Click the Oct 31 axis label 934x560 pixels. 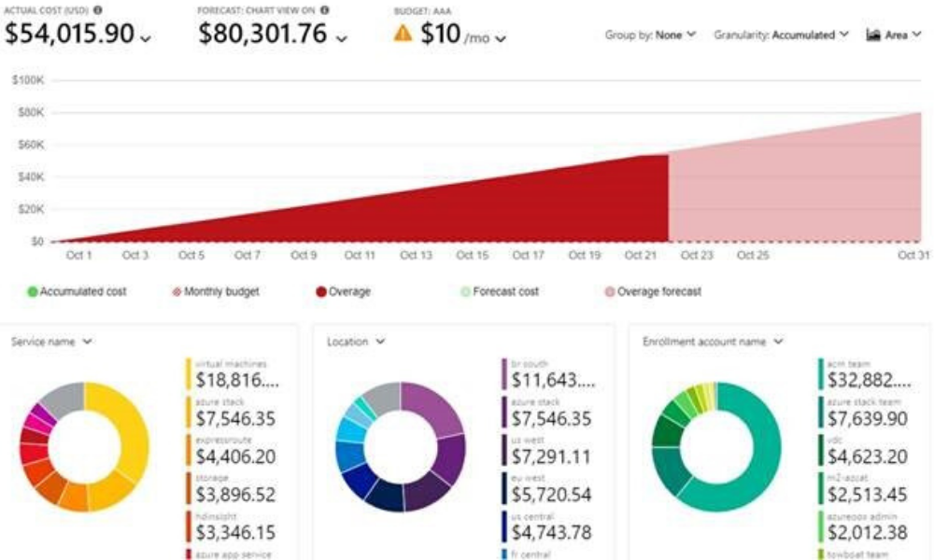coord(913,256)
